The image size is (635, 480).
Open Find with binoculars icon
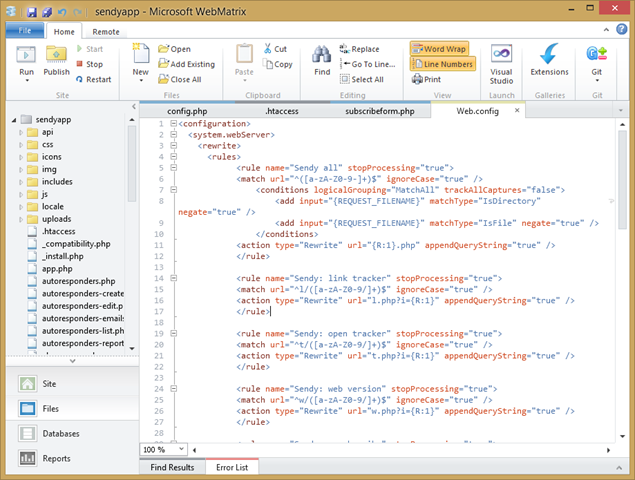click(x=322, y=54)
